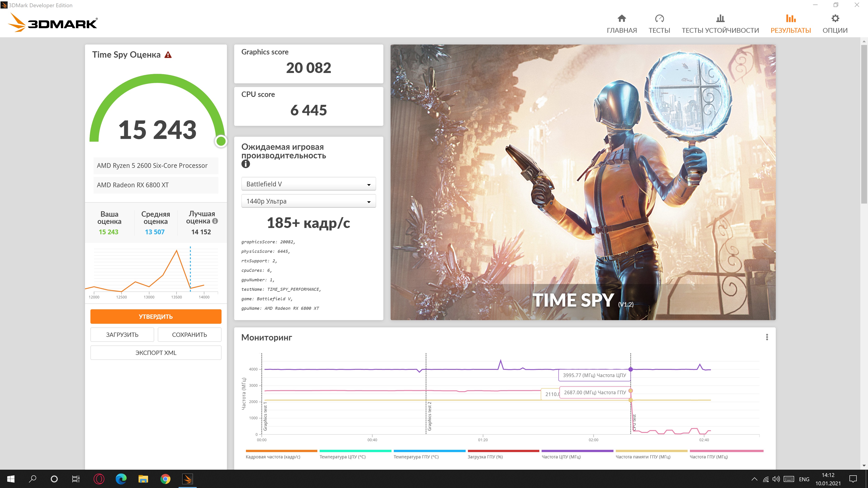Open the Мониторинг three-dot options menu
The width and height of the screenshot is (868, 488).
click(767, 337)
